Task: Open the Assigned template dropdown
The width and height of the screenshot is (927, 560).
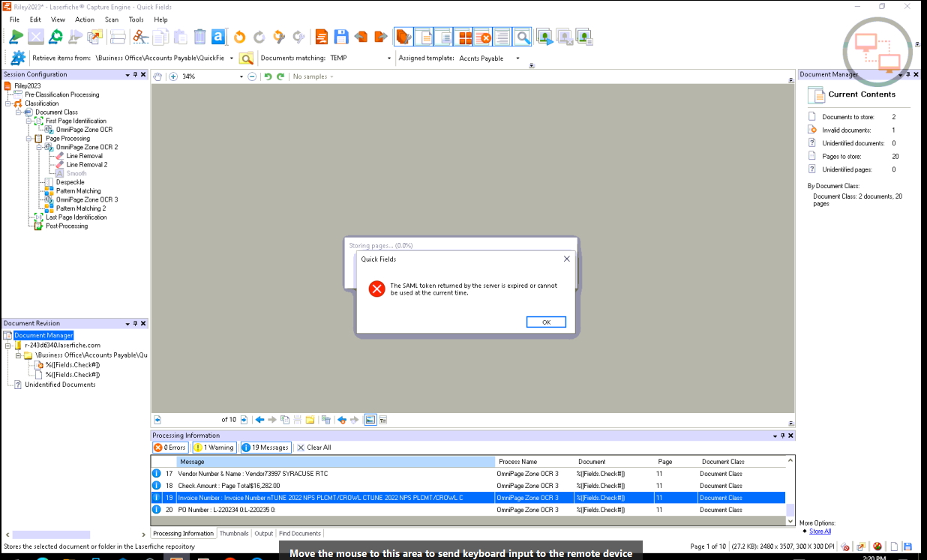Action: 517,58
